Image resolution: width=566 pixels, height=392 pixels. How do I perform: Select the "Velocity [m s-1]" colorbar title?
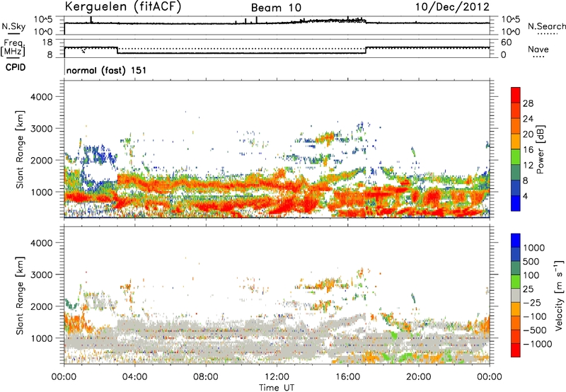coord(559,295)
